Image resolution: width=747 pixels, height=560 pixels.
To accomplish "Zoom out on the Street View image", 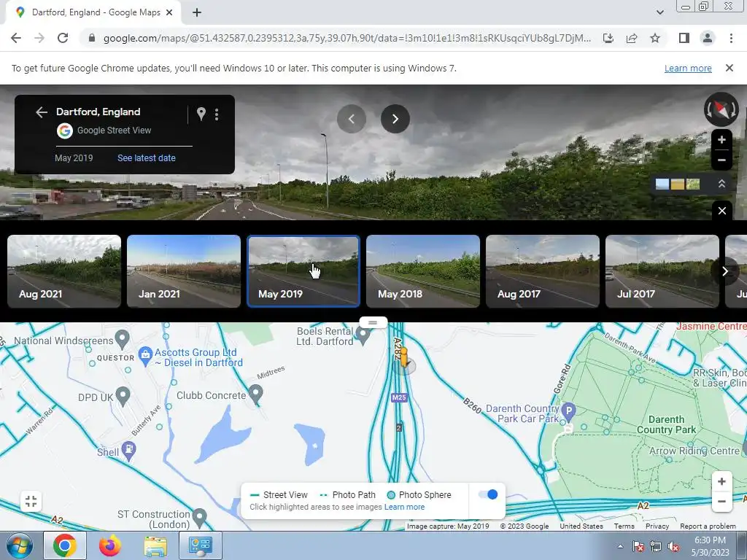I will coord(721,160).
